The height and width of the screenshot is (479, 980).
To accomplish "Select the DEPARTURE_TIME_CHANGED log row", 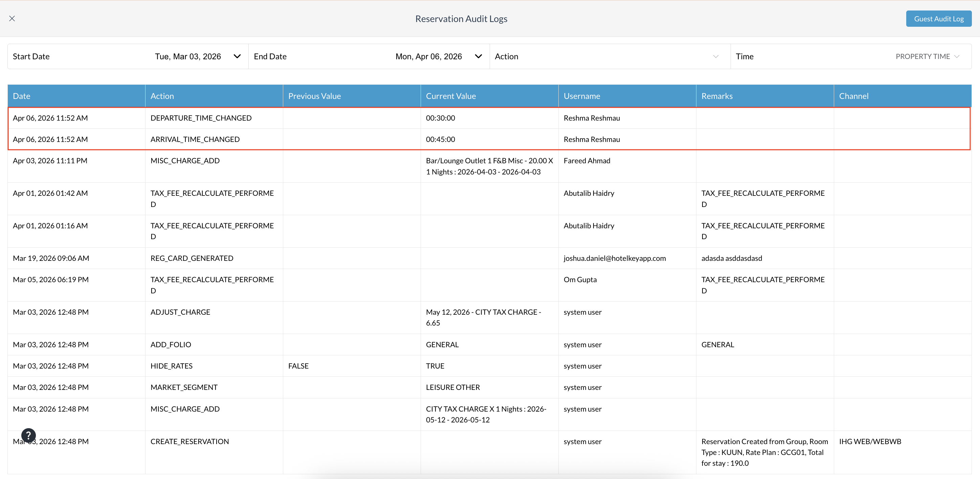I will point(489,118).
